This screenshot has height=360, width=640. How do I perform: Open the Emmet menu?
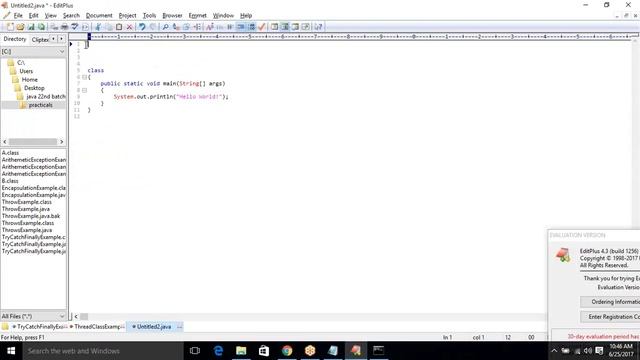coord(198,16)
